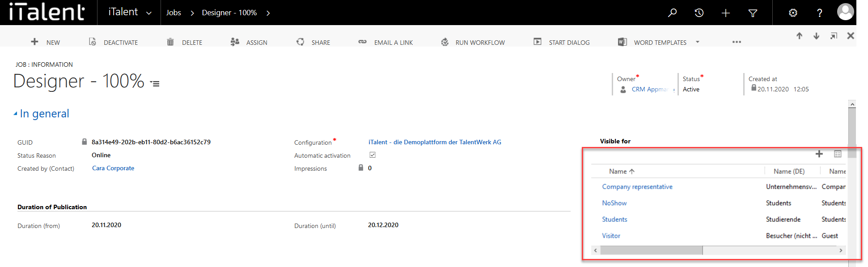868x267 pixels.
Task: Sort by Name column header
Action: (x=622, y=171)
